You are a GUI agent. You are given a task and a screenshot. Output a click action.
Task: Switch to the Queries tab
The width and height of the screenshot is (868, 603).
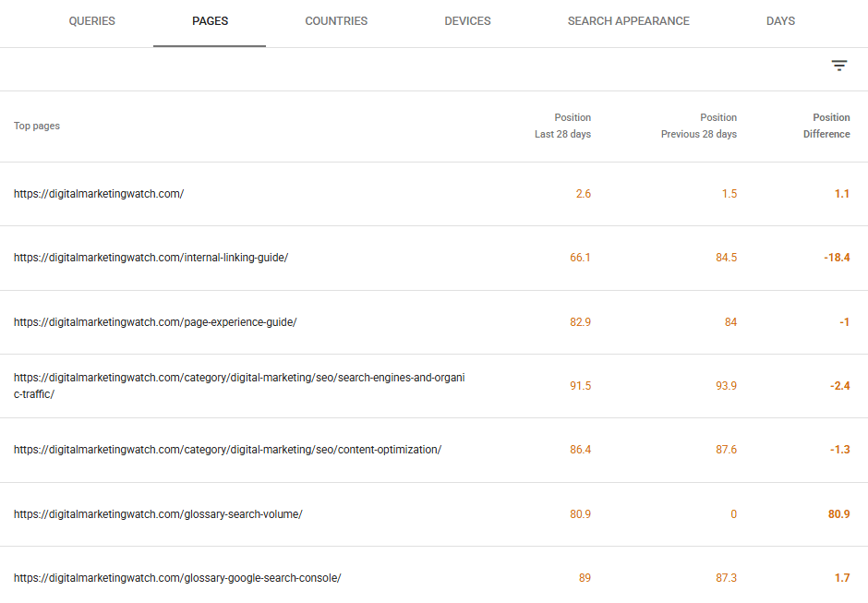pyautogui.click(x=92, y=21)
